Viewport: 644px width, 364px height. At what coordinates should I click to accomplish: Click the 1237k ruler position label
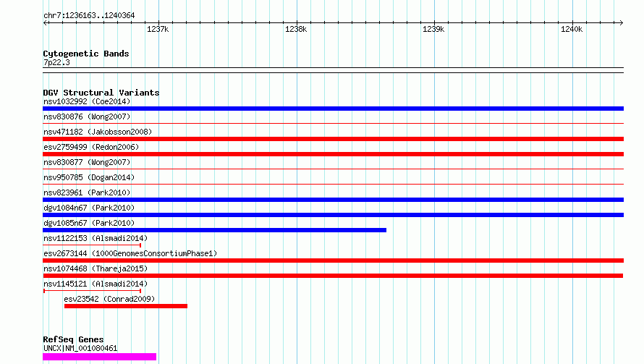coord(158,29)
